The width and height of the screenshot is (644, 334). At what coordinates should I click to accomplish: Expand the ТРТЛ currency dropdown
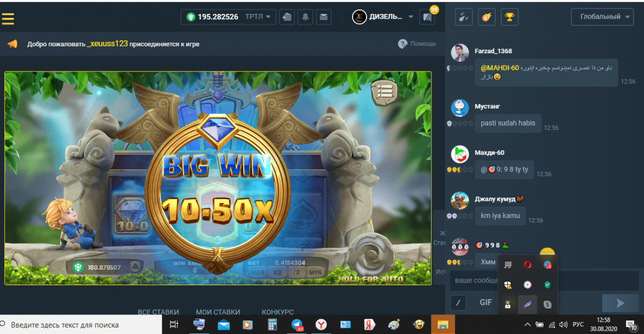260,17
